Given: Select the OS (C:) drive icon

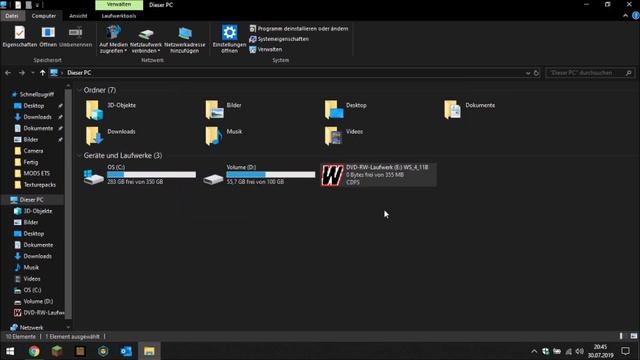Looking at the screenshot, I should tap(93, 177).
